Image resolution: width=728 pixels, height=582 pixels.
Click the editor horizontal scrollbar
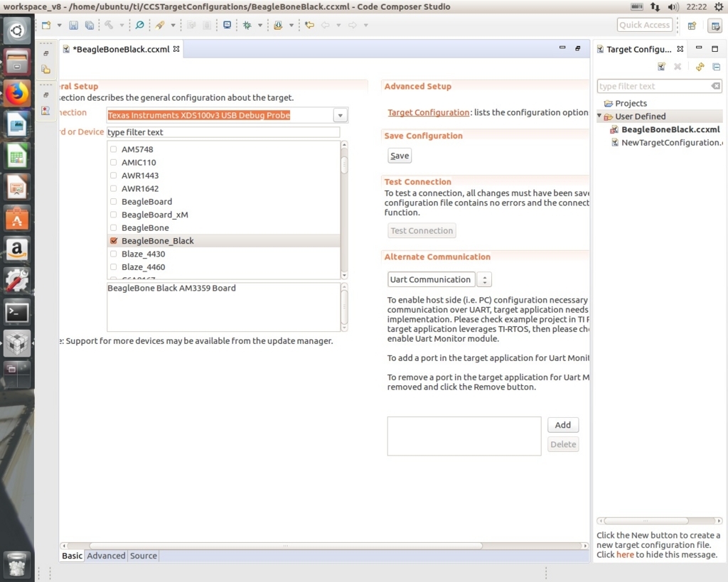326,546
